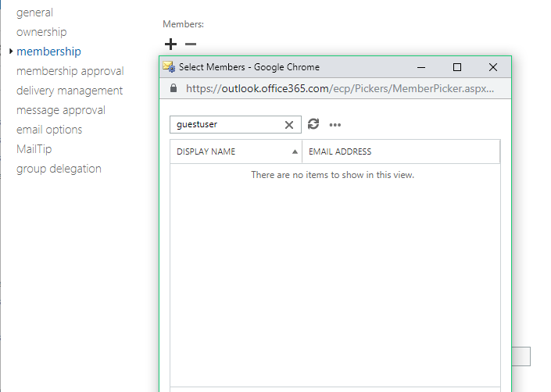Click the Members: label
Image resolution: width=551 pixels, height=392 pixels.
pos(183,24)
